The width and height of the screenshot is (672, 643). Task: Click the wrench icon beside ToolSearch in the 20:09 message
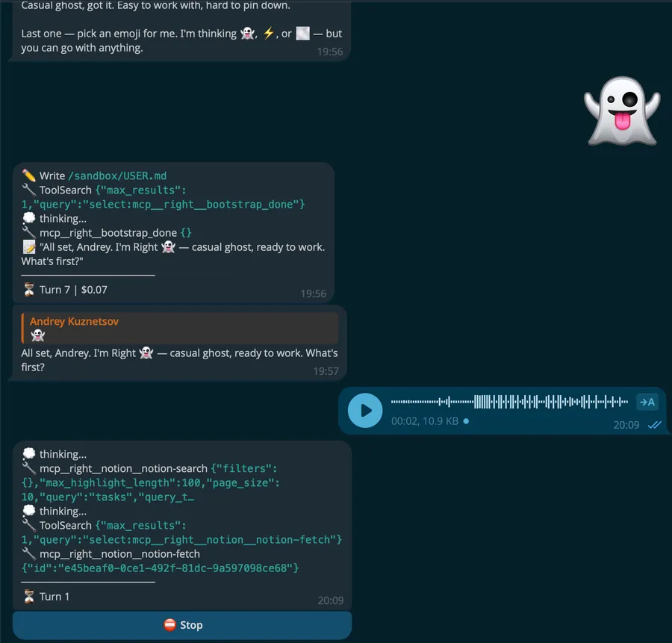28,526
